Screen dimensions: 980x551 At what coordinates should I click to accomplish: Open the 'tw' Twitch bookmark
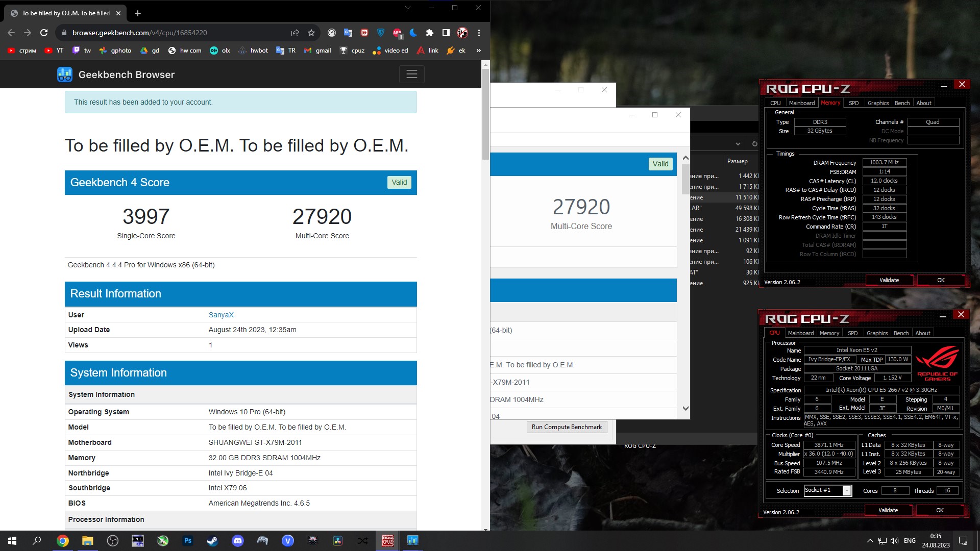82,51
